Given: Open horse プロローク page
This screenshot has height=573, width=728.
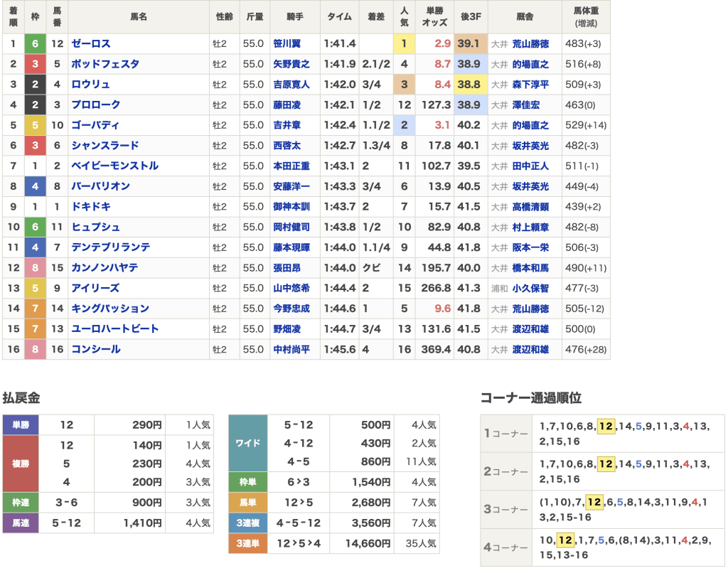Looking at the screenshot, I should pos(96,105).
